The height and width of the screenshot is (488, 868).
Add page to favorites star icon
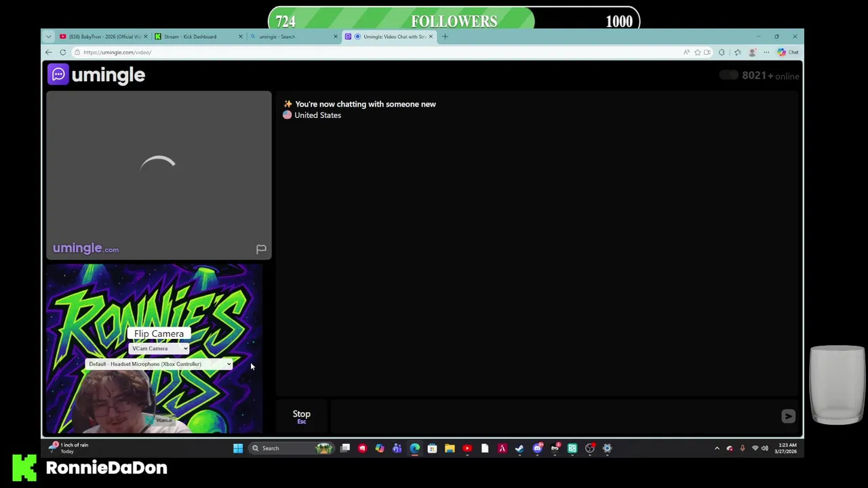697,52
